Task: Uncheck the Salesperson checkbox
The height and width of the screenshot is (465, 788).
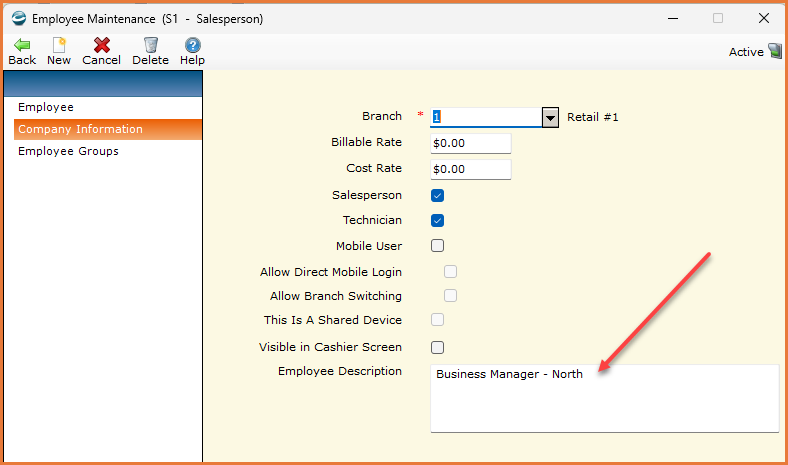Action: (437, 196)
